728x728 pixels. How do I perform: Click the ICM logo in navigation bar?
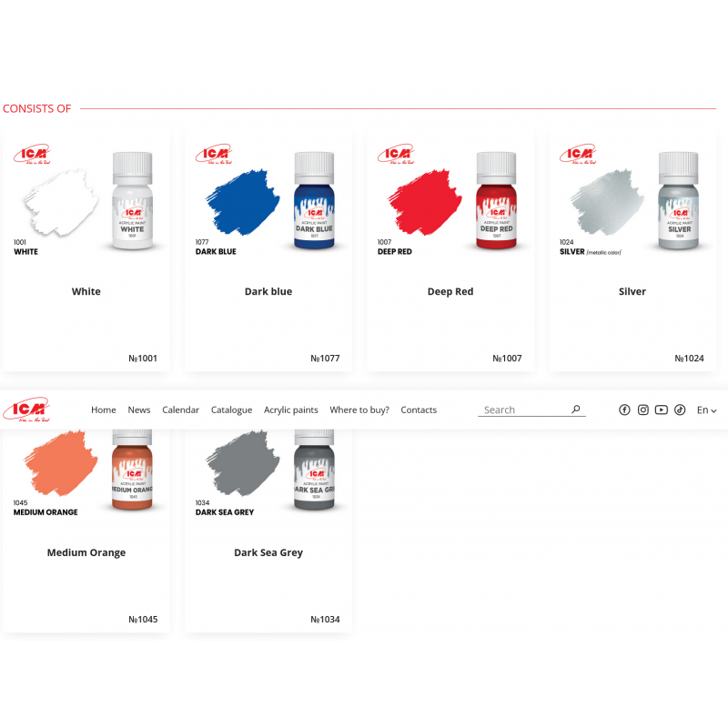click(x=26, y=409)
